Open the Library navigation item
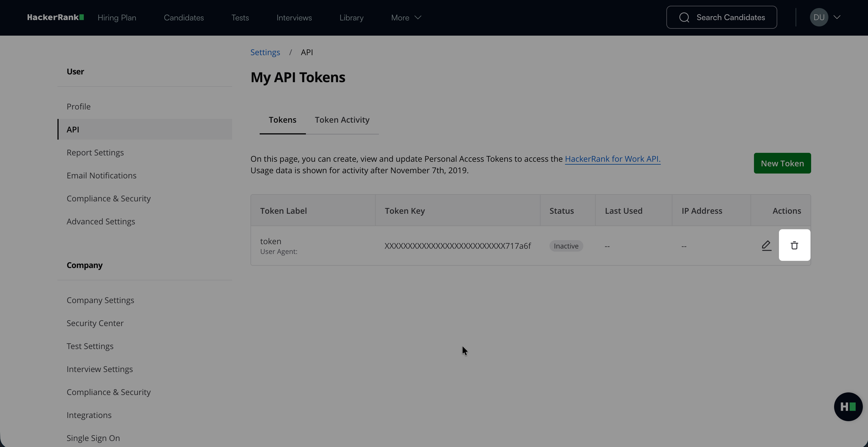The width and height of the screenshot is (868, 447). coord(352,18)
